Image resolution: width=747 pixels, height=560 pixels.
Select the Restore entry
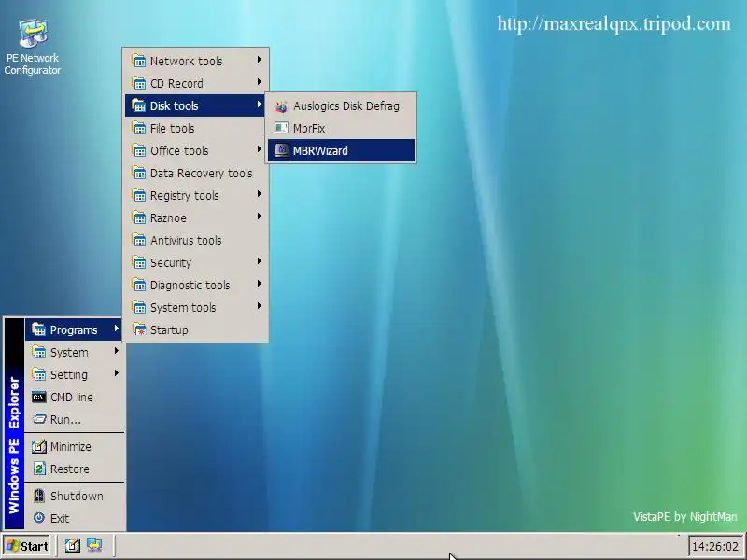(75, 469)
